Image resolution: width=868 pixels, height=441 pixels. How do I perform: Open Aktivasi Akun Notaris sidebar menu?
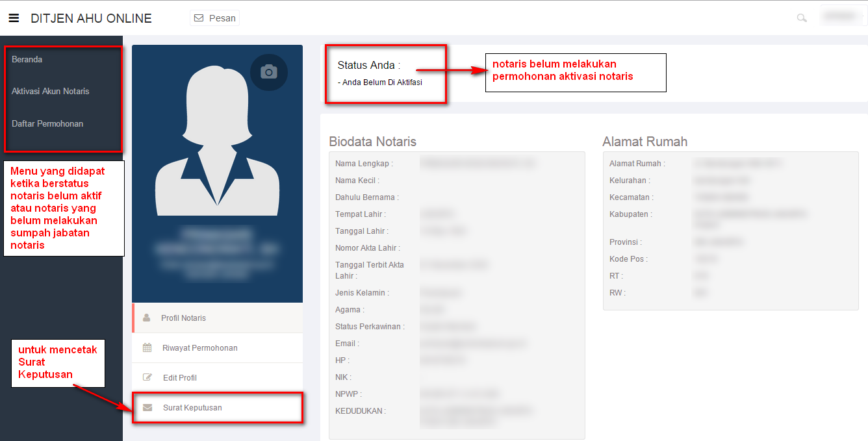pos(51,92)
